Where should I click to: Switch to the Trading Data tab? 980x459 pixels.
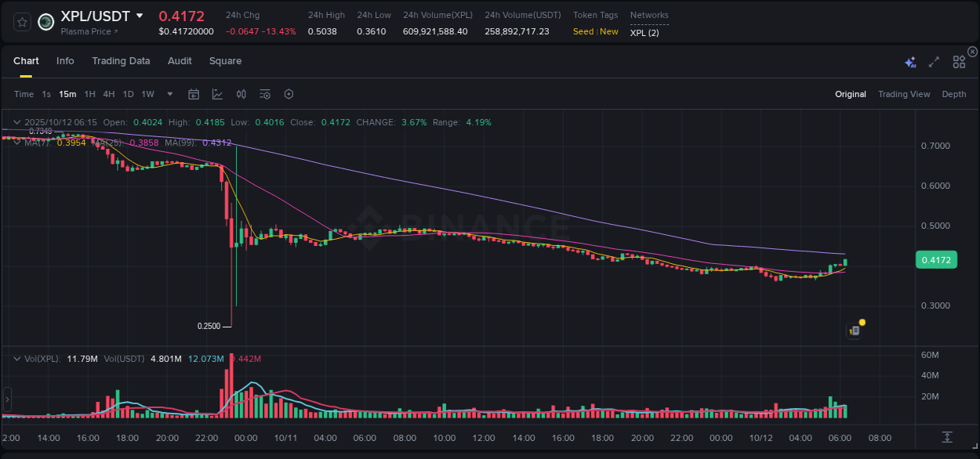click(121, 60)
